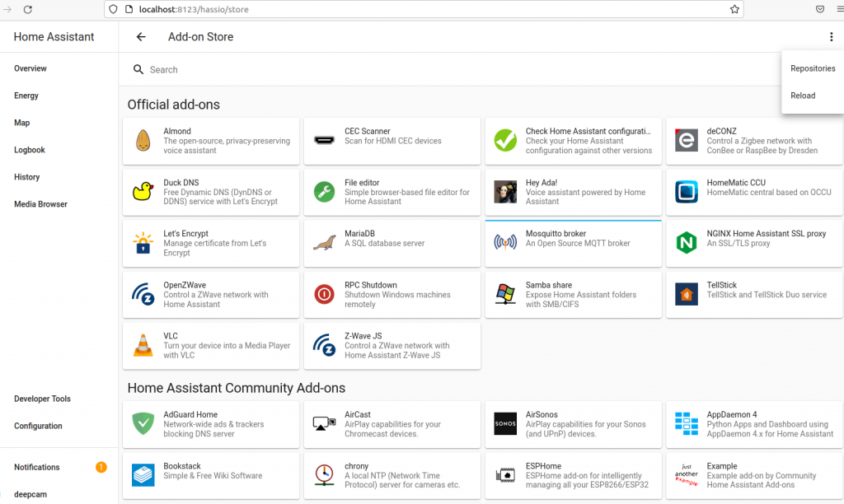Click the Bookstack blue stack icon
This screenshot has height=504, width=844.
click(x=143, y=475)
